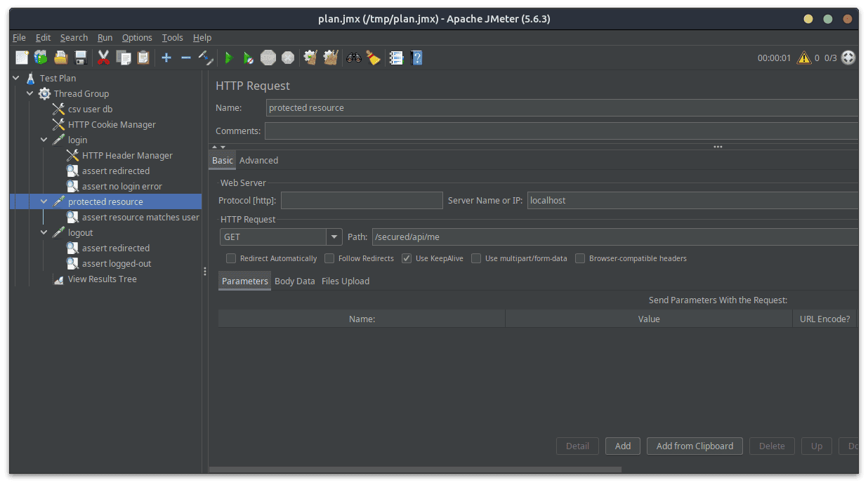Click the Add from Clipboard button
Image resolution: width=868 pixels, height=485 pixels.
point(695,446)
